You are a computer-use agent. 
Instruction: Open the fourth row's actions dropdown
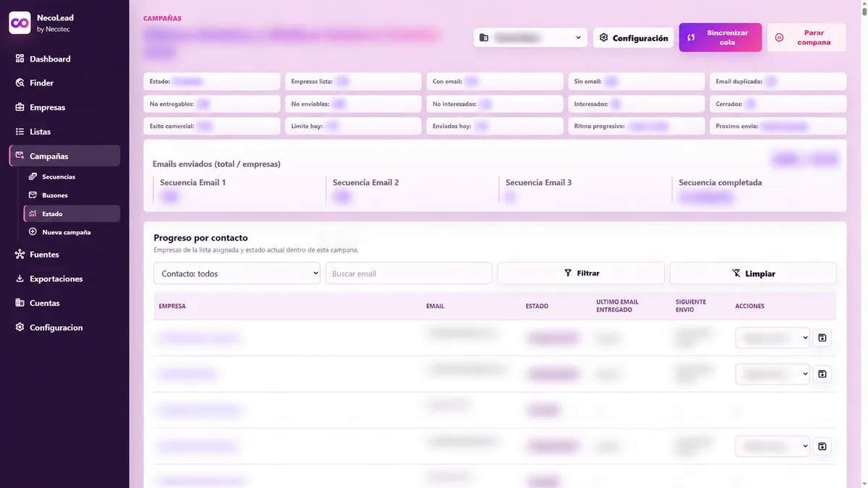(773, 446)
